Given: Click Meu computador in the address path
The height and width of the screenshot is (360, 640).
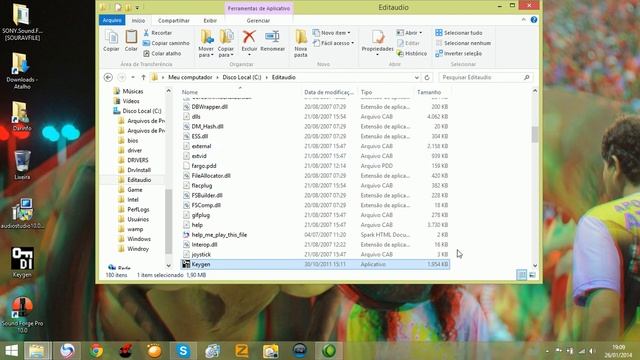Looking at the screenshot, I should tap(190, 77).
